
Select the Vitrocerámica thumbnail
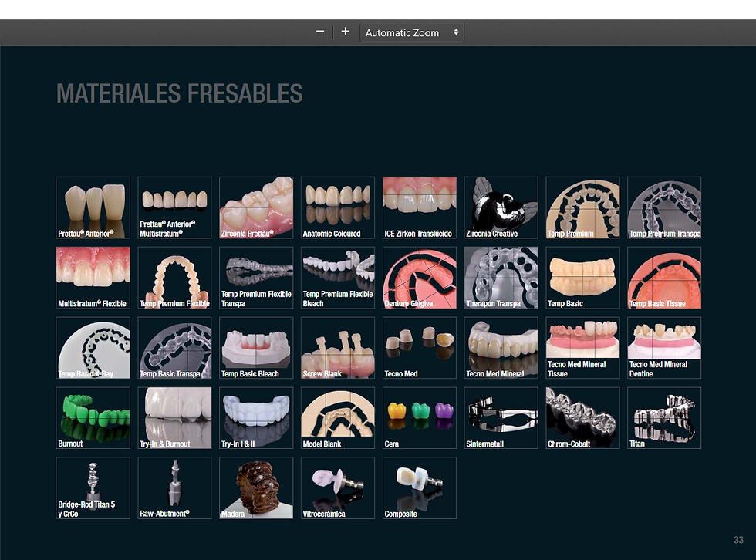(x=338, y=488)
